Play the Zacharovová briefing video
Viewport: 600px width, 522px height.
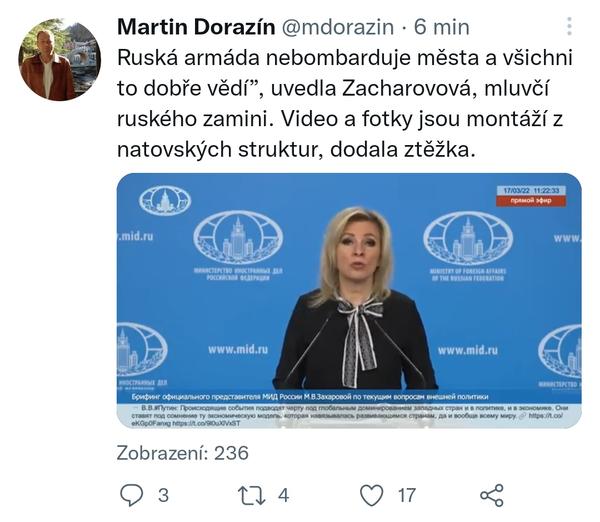(x=349, y=300)
